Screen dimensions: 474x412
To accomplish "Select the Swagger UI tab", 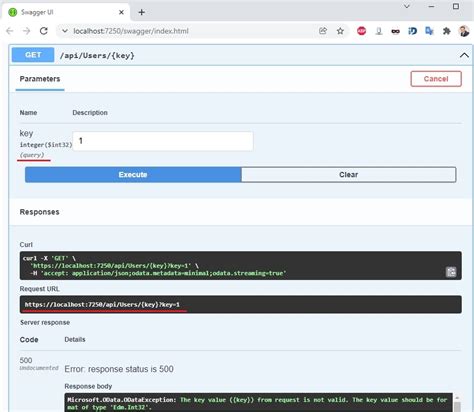I will pyautogui.click(x=65, y=12).
